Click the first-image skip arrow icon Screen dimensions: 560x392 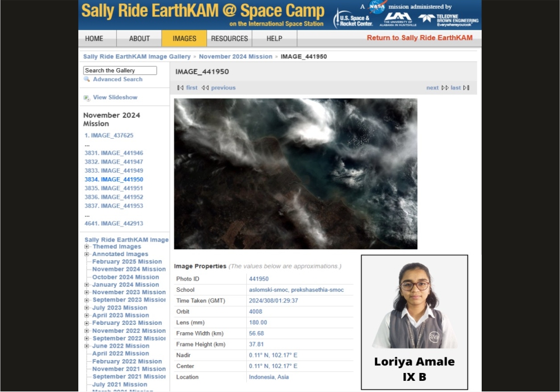tap(180, 88)
